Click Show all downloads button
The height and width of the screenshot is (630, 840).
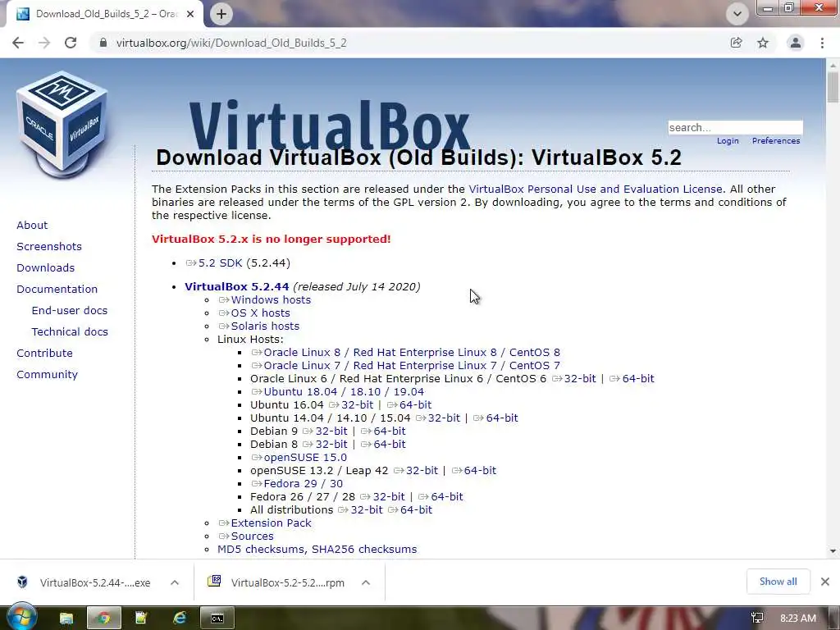[778, 582]
